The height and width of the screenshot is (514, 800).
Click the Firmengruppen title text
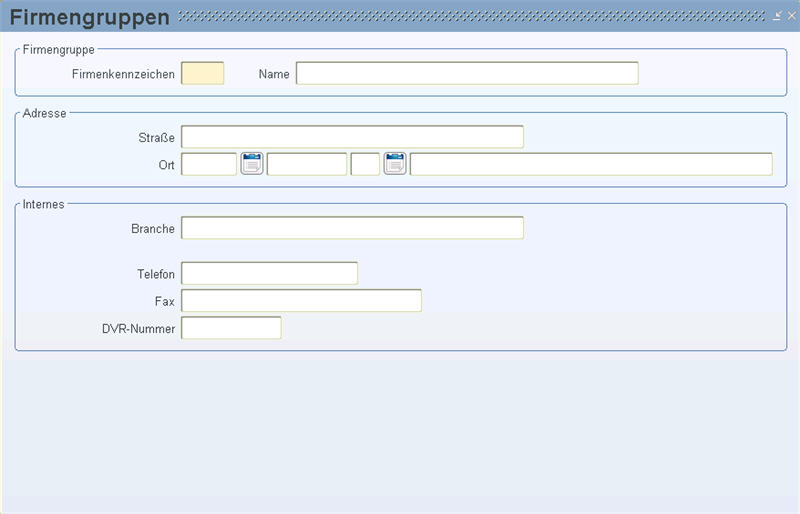[90, 17]
